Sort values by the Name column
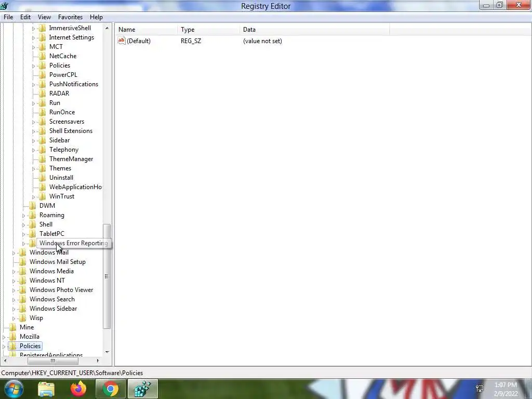This screenshot has height=399, width=532. (x=146, y=30)
